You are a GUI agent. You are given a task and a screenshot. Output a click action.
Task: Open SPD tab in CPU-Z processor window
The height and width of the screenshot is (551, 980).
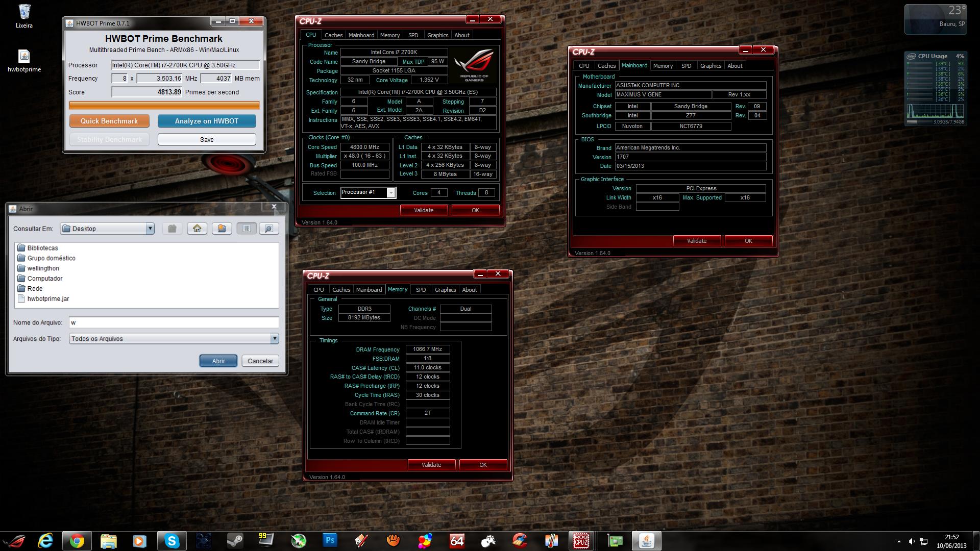click(413, 35)
